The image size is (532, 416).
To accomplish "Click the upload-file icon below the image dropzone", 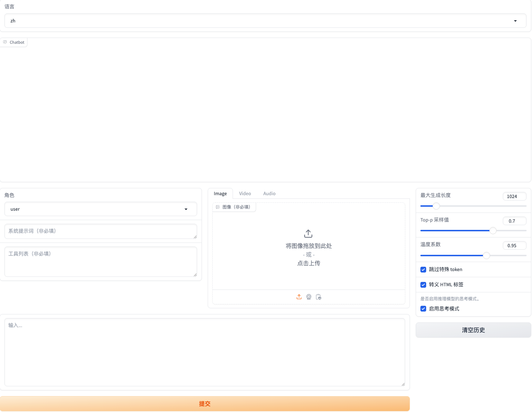I will coord(299,297).
